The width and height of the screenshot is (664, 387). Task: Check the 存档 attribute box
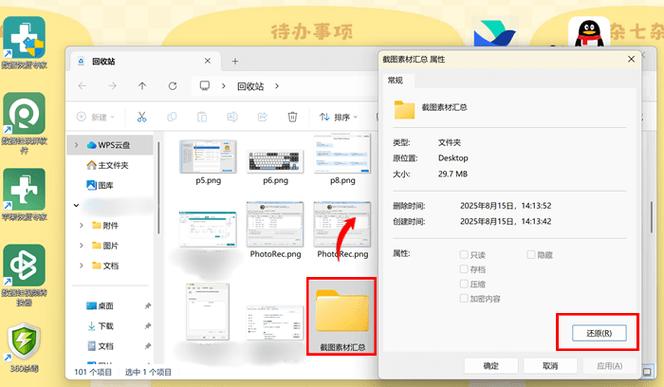tap(464, 269)
